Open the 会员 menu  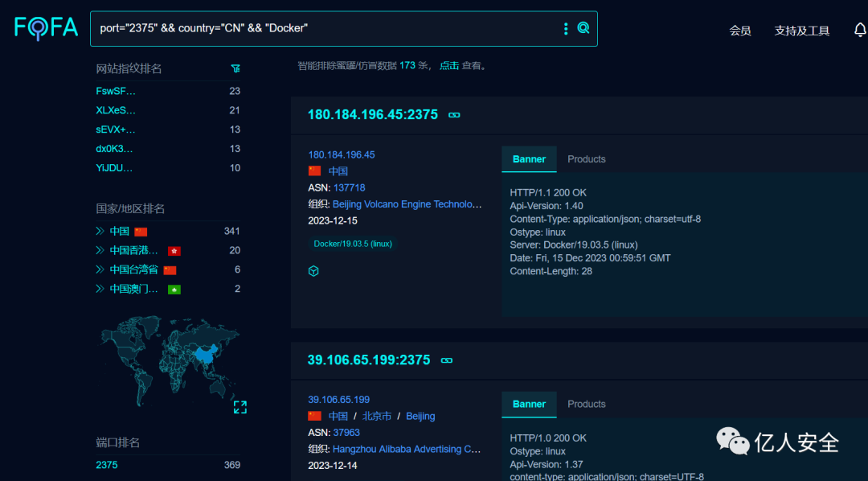point(739,31)
